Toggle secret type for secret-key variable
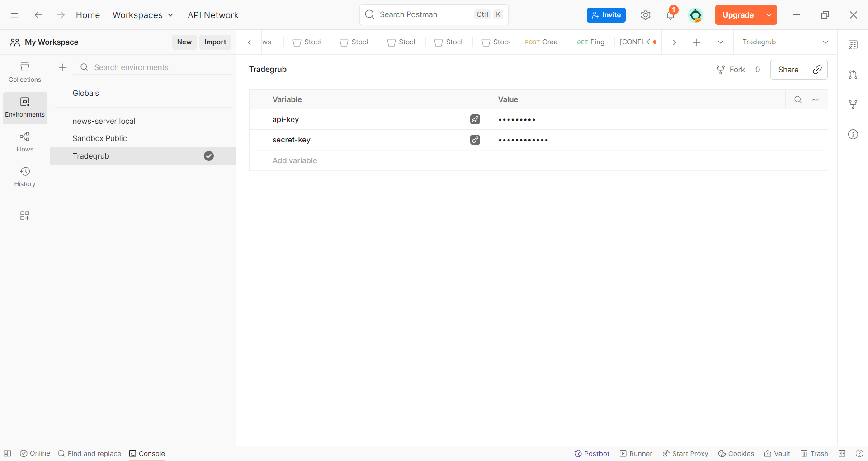Viewport: 868px width, 461px height. [x=475, y=140]
